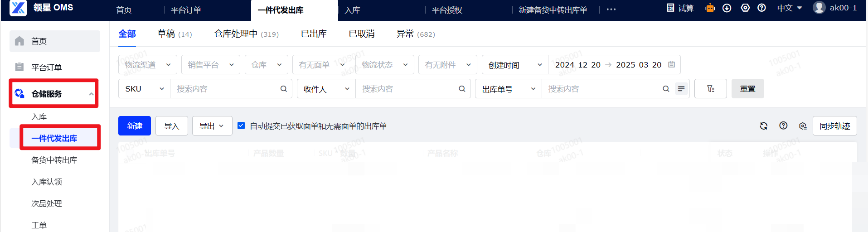Click the search icon in SKU field
Image resolution: width=868 pixels, height=232 pixels.
284,89
